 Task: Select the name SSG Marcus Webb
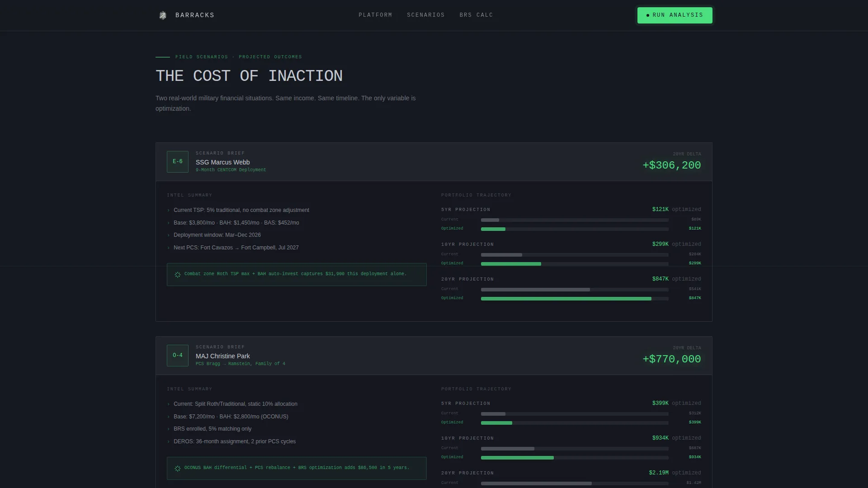click(x=222, y=162)
